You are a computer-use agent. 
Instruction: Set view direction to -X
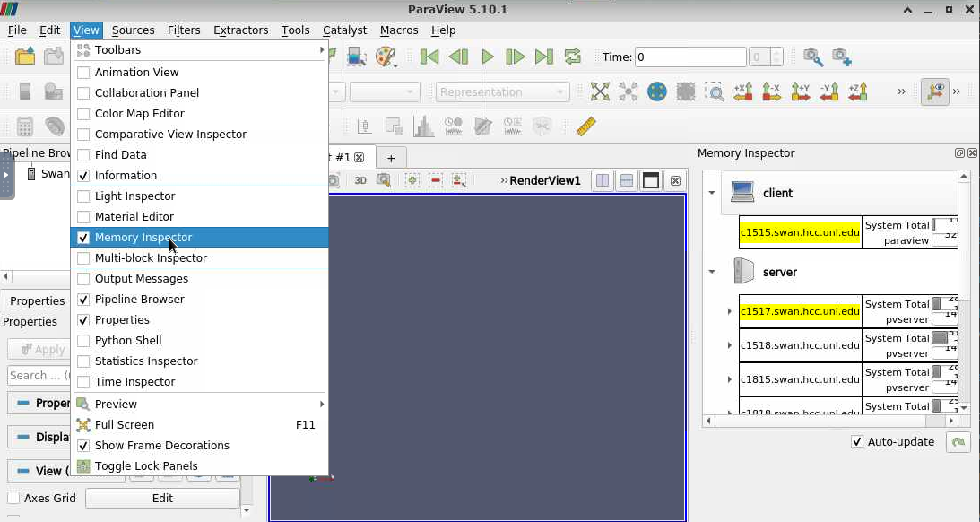(x=771, y=91)
